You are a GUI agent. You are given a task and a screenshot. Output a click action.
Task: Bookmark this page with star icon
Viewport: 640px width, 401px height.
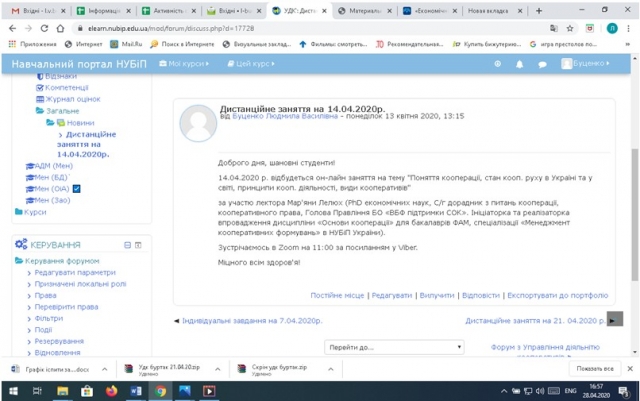570,28
